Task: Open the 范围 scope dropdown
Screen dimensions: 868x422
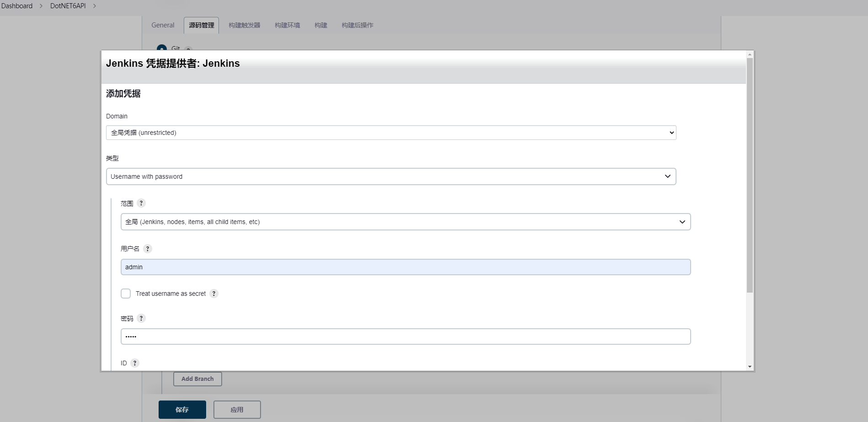Action: (405, 222)
